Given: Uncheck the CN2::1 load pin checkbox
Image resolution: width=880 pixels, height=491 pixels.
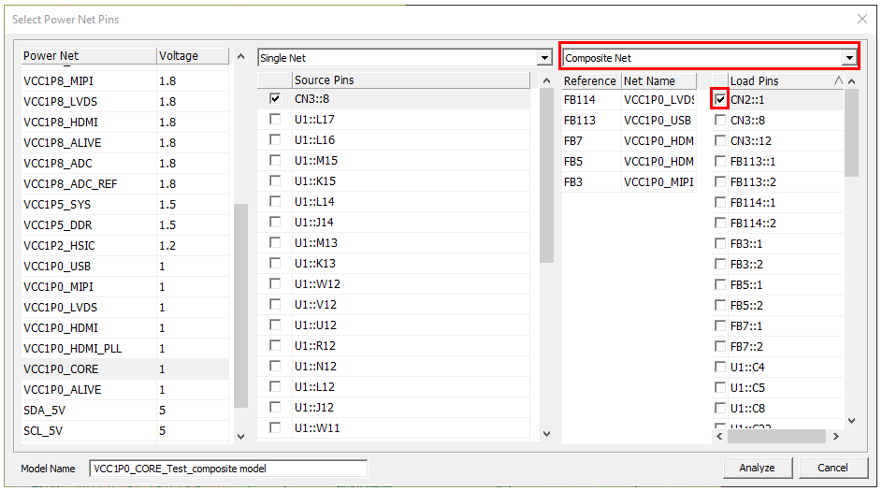Looking at the screenshot, I should click(721, 100).
